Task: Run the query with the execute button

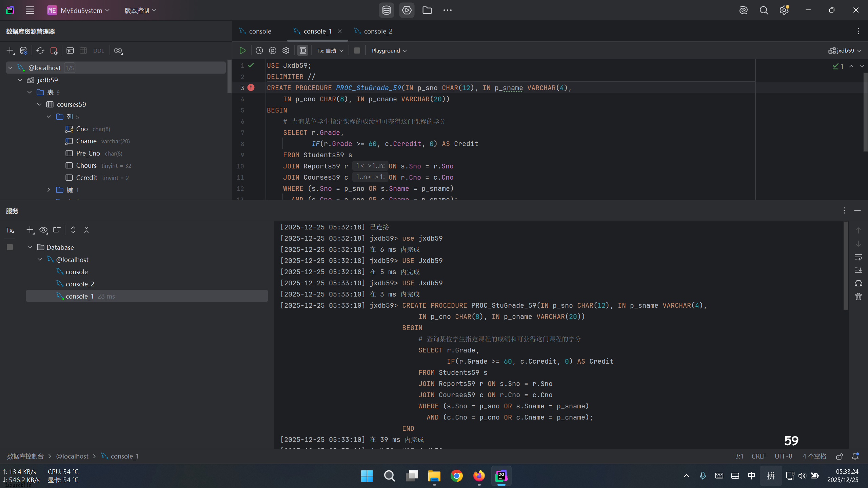Action: (243, 50)
